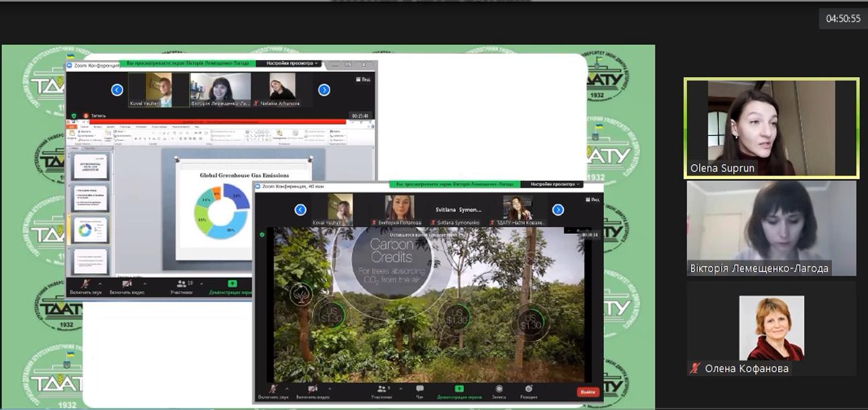Switch layout with 'Вид' in Carbon Credits window
The height and width of the screenshot is (410, 868).
(593, 199)
